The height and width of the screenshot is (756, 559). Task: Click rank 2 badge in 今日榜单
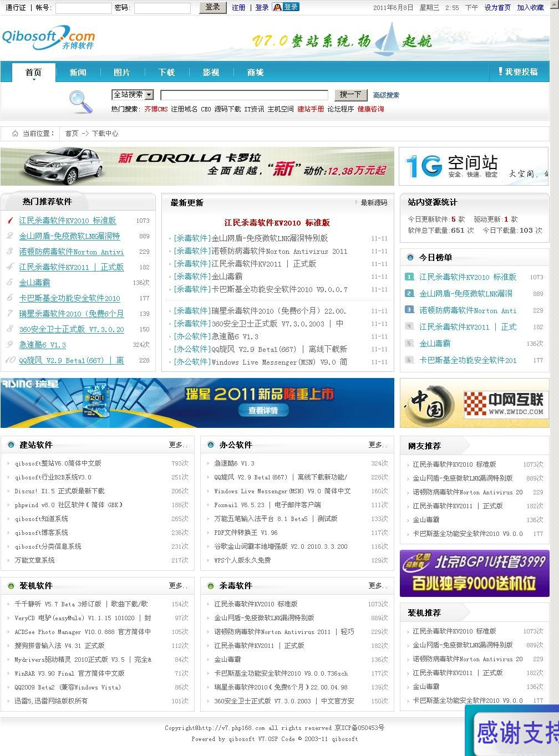tap(409, 293)
